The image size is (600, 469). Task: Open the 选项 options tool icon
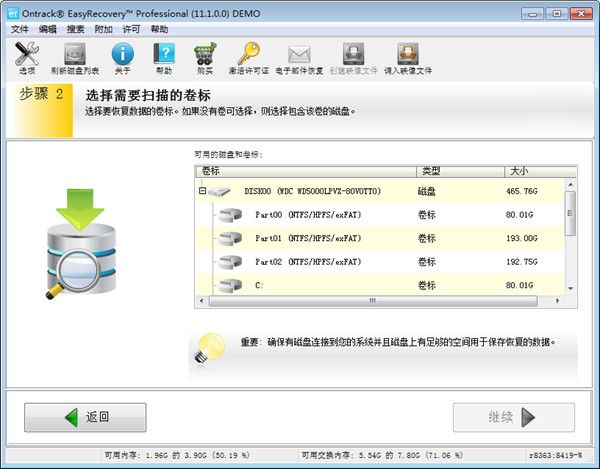[x=27, y=54]
